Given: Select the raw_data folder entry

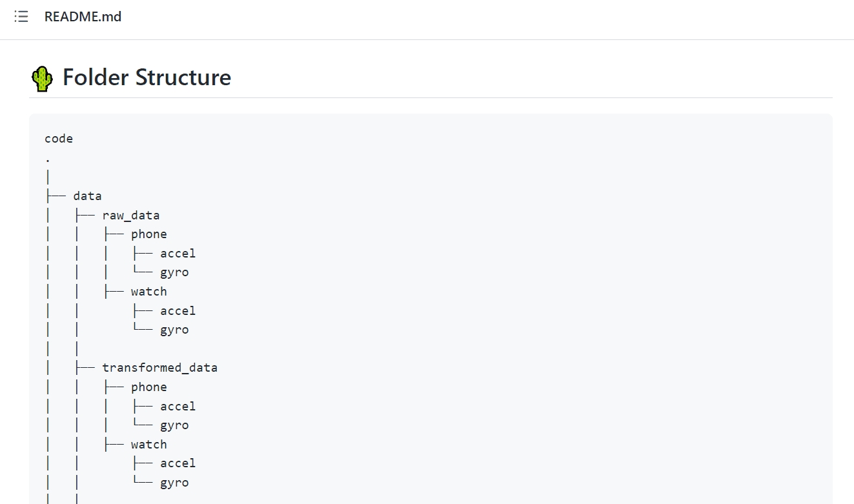Looking at the screenshot, I should [x=131, y=214].
